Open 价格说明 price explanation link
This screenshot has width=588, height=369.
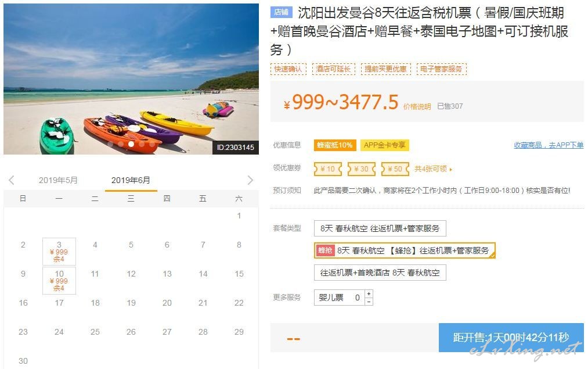click(x=417, y=106)
